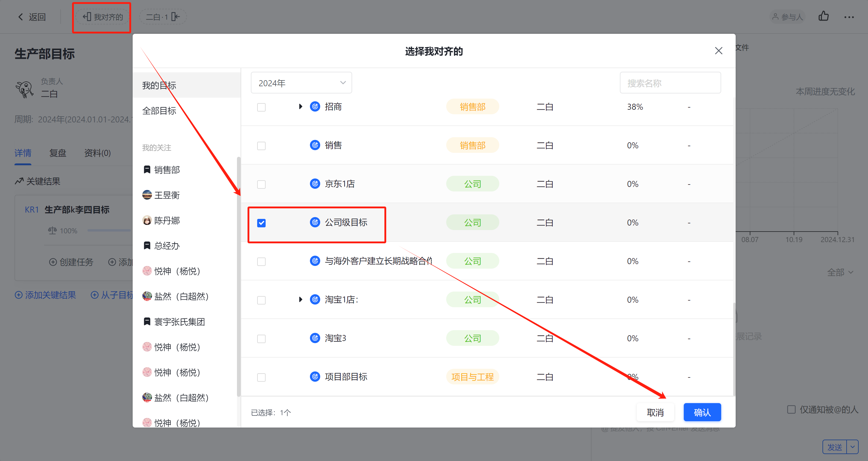Expand the 招商 goal row triangle
Screen dimensions: 868x461
pos(301,107)
